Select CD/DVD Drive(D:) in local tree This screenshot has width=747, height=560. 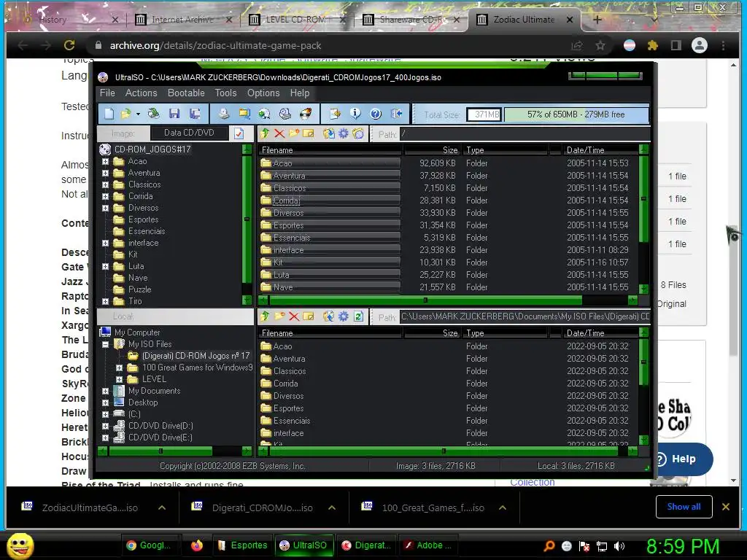coord(160,426)
